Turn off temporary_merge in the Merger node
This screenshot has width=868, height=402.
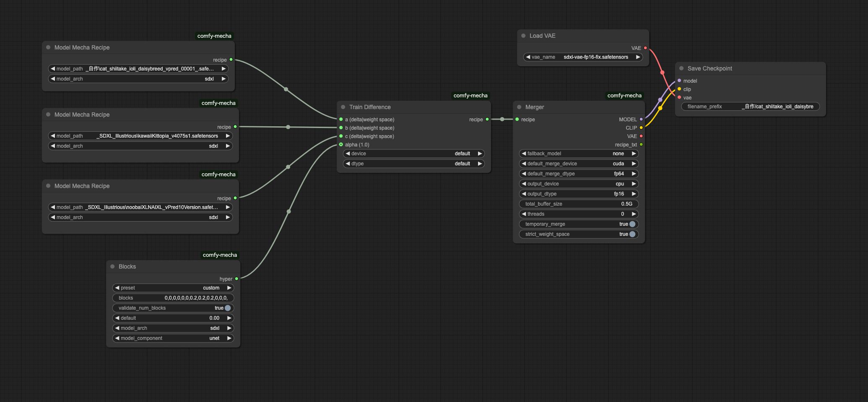(x=632, y=224)
